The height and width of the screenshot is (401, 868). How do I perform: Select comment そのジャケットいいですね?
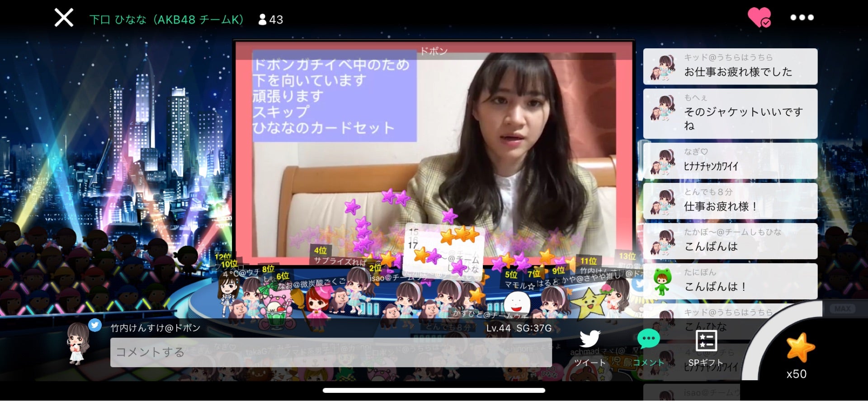click(730, 114)
